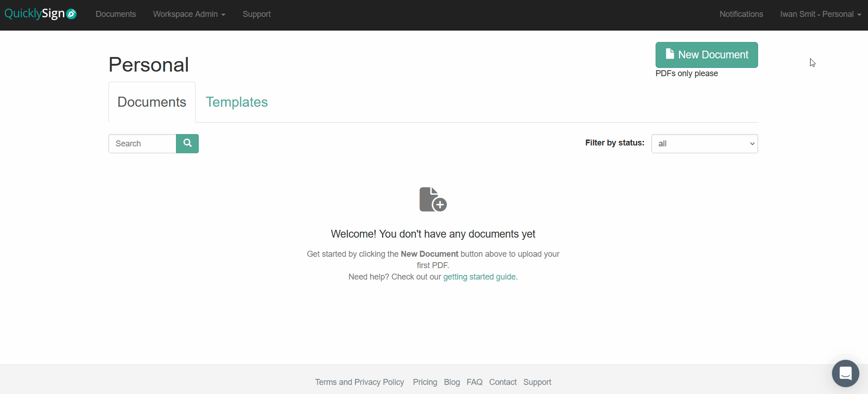Click the Personal workspace heading
Screen dimensions: 868x394
(x=149, y=65)
